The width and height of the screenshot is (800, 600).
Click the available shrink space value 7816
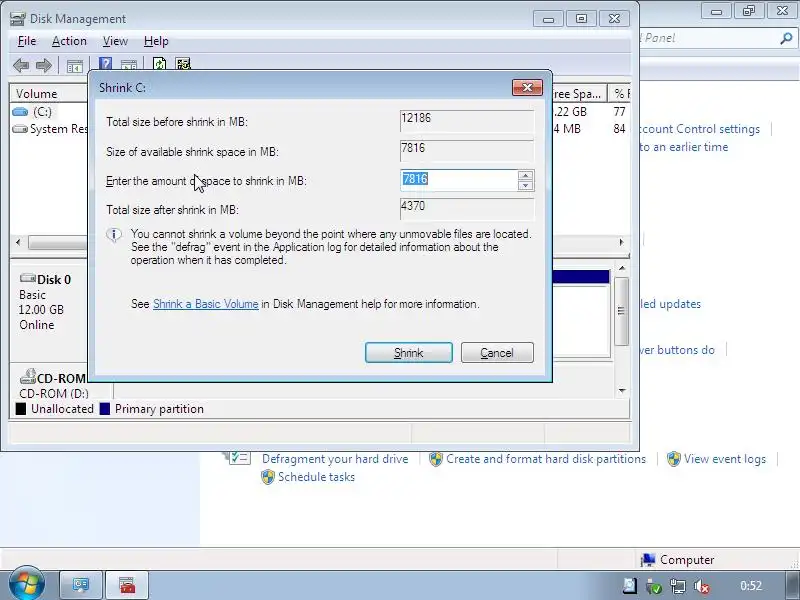(x=467, y=151)
